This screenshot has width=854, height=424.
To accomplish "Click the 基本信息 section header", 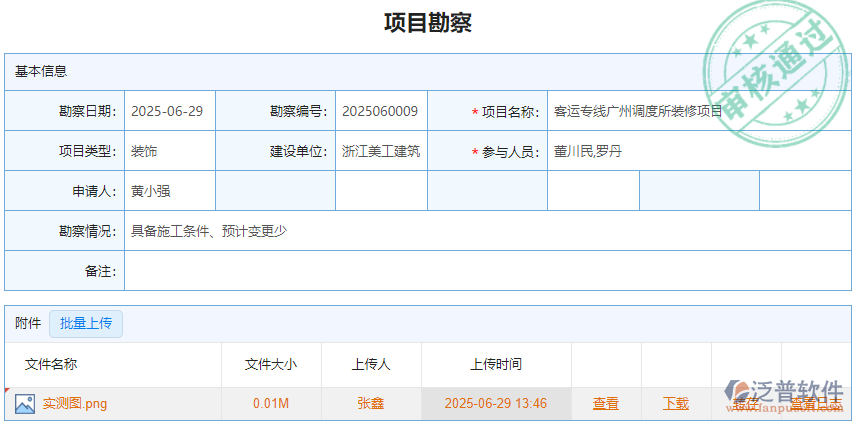I will [x=41, y=71].
